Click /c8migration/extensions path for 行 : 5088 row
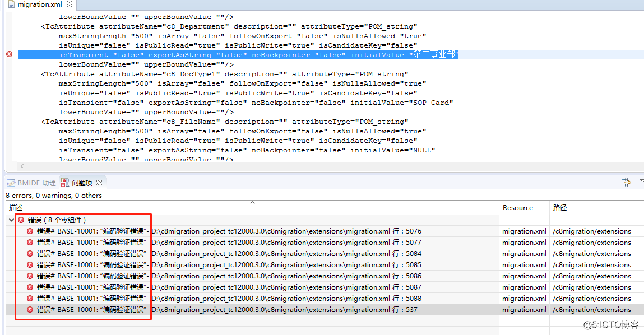The width and height of the screenshot is (644, 335). [591, 299]
